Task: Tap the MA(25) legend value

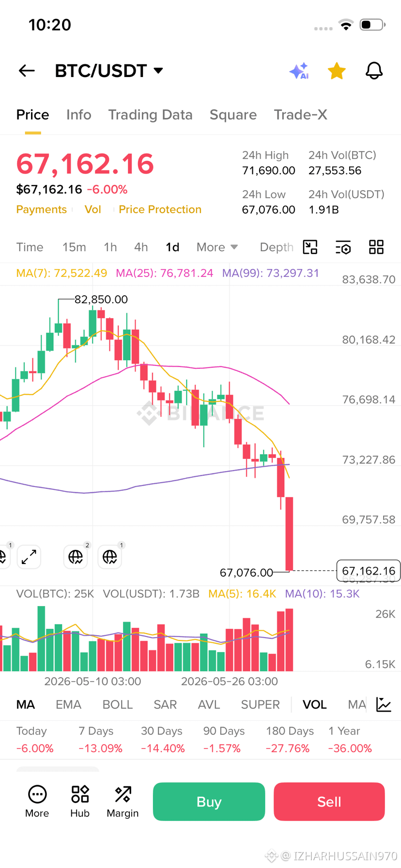Action: click(x=165, y=273)
